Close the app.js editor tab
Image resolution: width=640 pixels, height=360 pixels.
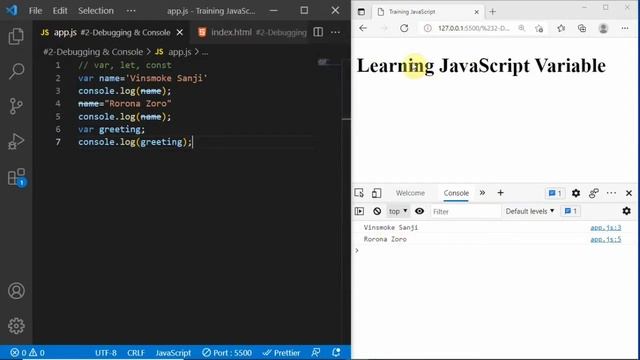[180, 32]
